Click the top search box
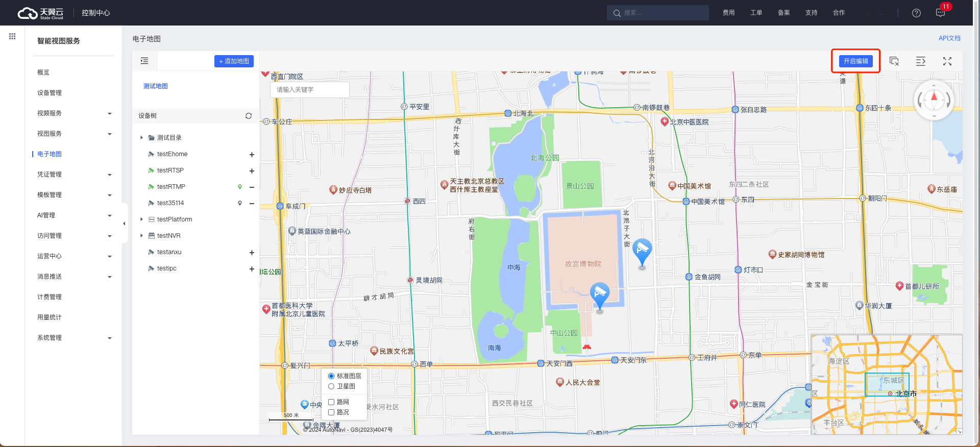Image resolution: width=980 pixels, height=447 pixels. coord(658,13)
